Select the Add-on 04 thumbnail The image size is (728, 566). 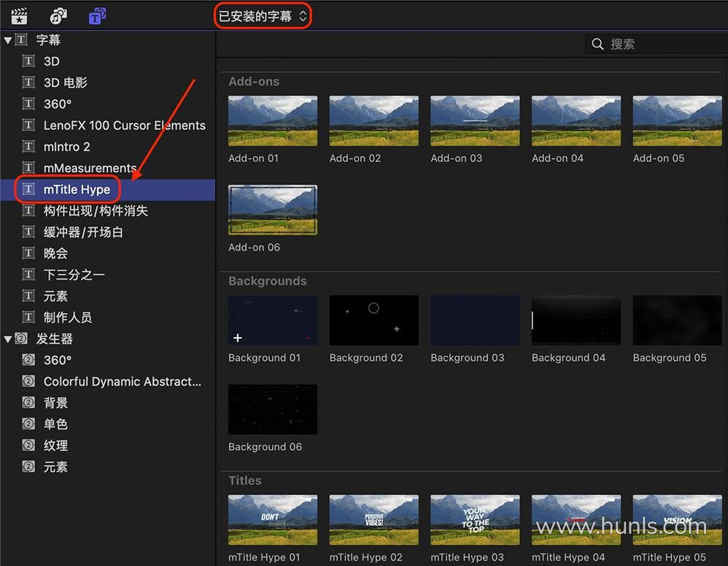576,121
